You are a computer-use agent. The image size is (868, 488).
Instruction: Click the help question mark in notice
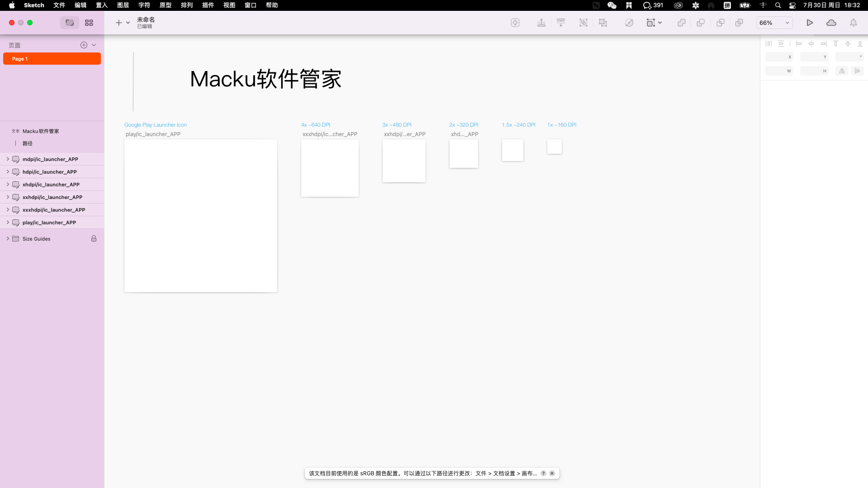tap(543, 474)
